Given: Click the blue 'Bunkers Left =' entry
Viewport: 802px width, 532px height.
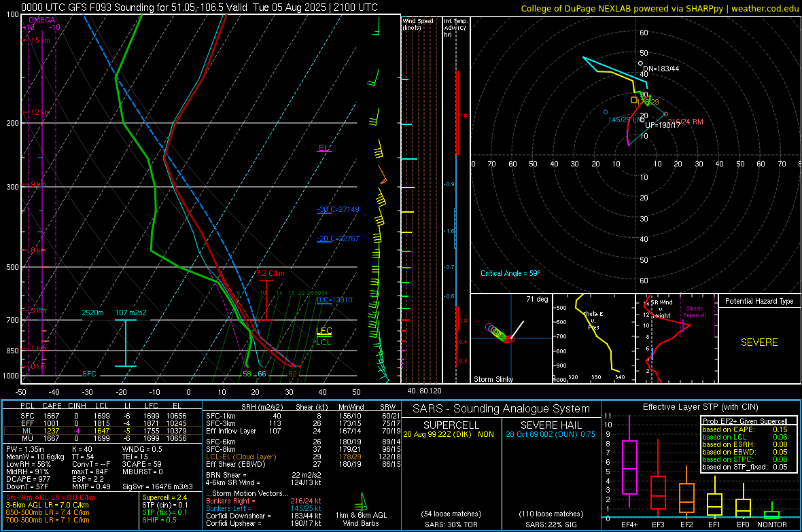Looking at the screenshot, I should [x=264, y=508].
